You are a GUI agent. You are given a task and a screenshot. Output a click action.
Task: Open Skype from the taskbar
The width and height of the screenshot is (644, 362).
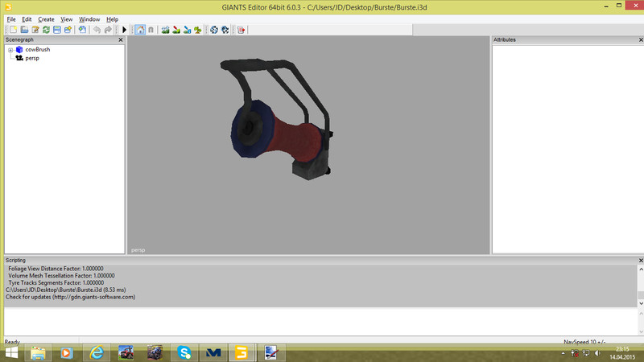coord(184,352)
